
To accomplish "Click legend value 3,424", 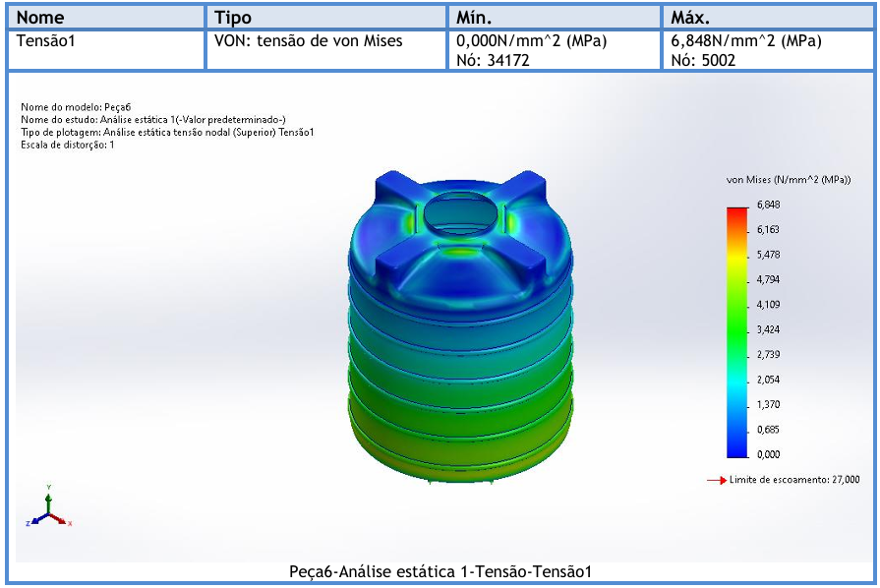I will point(768,329).
